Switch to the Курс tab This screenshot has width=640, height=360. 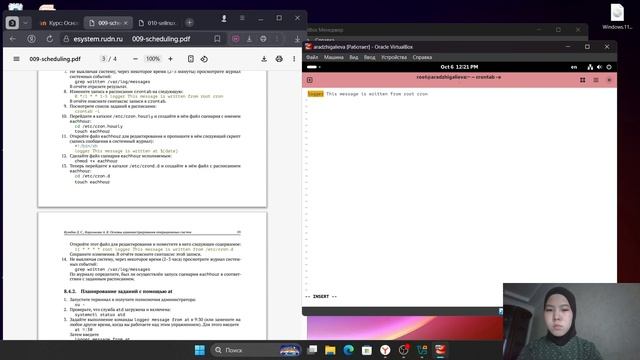[58, 23]
